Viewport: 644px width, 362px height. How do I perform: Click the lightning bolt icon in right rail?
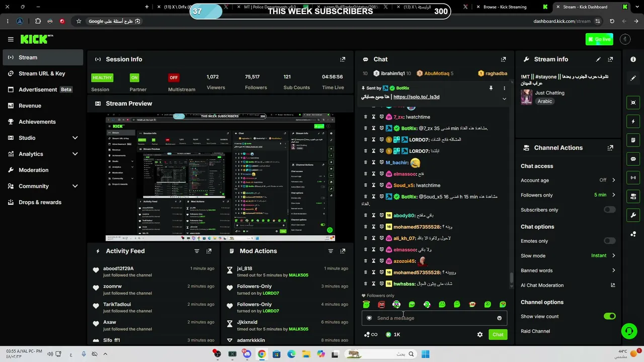[633, 121]
